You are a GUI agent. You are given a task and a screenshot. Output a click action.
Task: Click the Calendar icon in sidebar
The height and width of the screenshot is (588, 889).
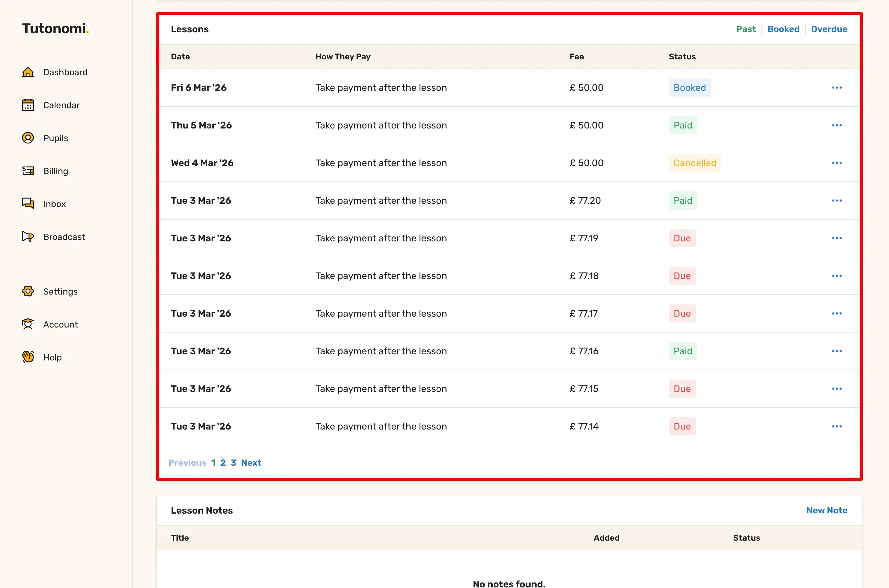coord(28,105)
